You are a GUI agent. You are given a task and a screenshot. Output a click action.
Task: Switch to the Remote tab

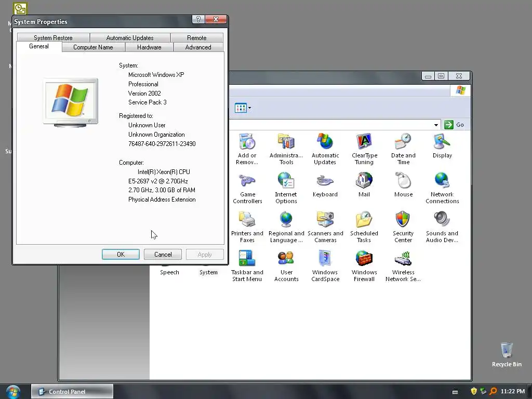[197, 37]
